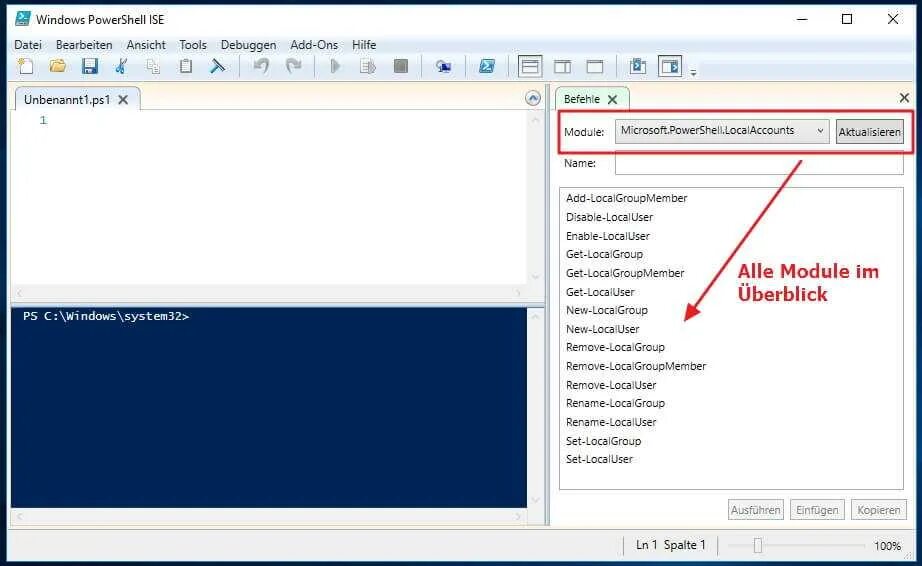Select Remove-LocalGroup in the list
The height and width of the screenshot is (566, 922).
615,347
